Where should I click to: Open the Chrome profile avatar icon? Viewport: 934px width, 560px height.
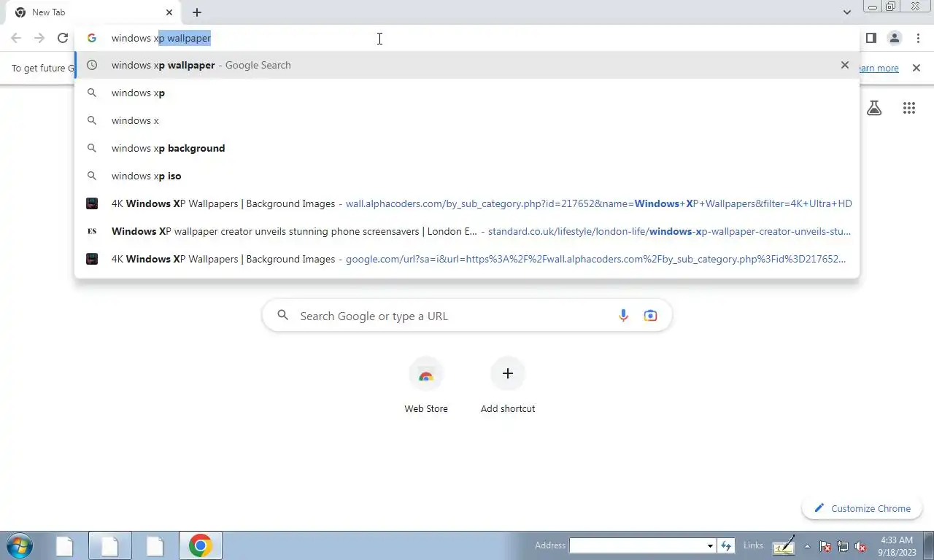click(894, 38)
